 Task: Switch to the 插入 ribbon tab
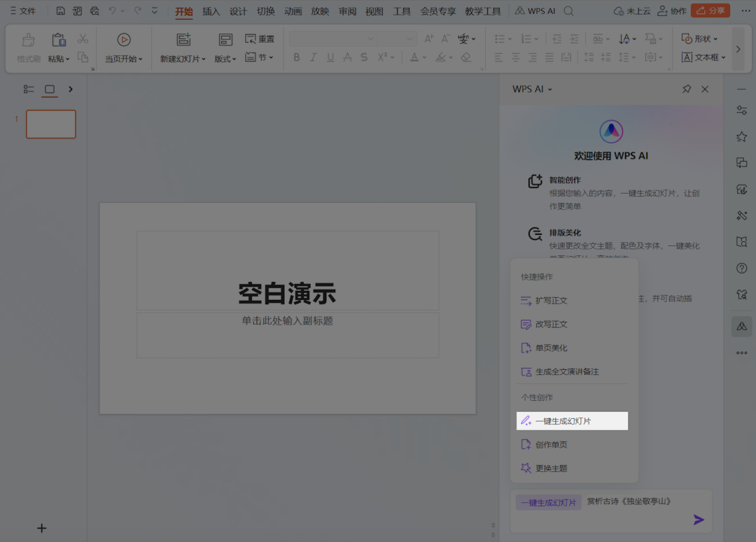211,11
